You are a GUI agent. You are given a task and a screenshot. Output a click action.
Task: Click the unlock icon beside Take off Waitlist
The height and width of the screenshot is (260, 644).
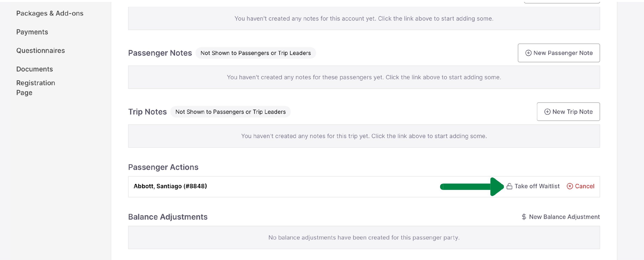(x=509, y=187)
